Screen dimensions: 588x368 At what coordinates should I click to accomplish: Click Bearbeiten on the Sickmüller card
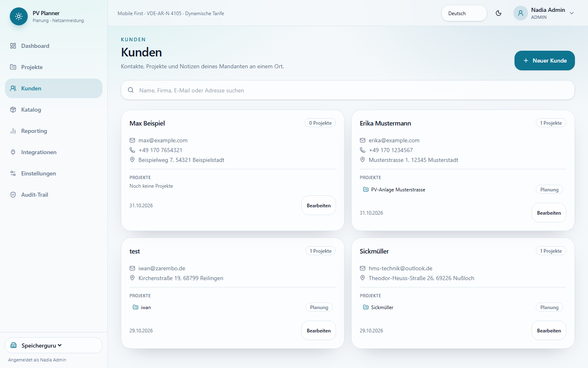[549, 330]
